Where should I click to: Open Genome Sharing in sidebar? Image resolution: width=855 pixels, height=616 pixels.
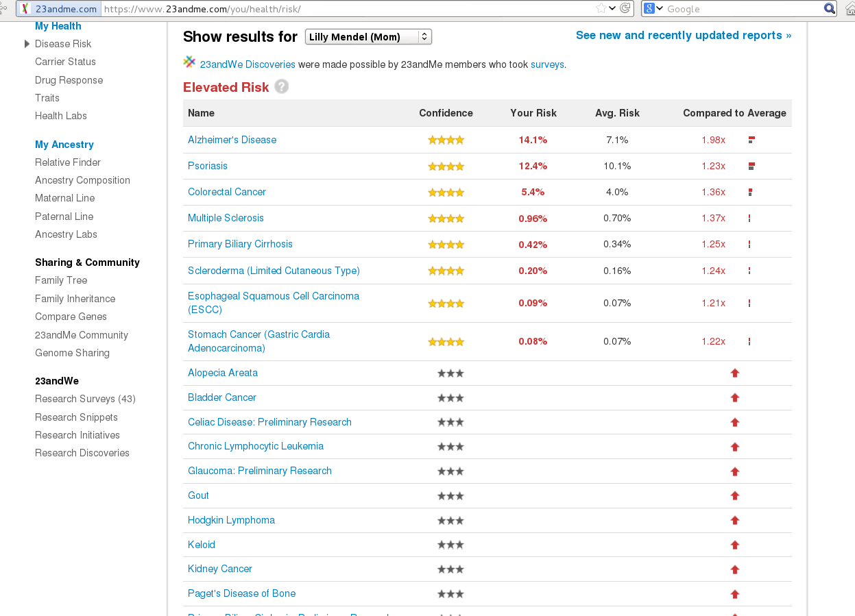[73, 353]
